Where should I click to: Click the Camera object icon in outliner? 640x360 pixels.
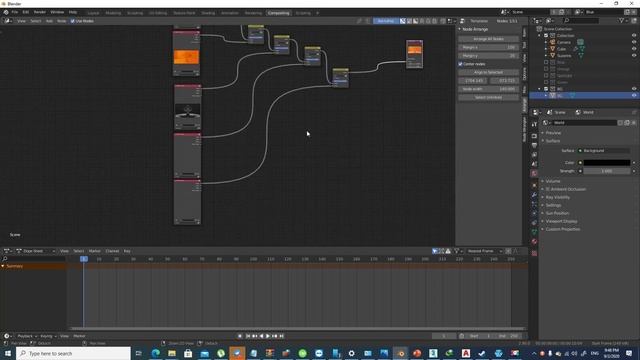553,42
